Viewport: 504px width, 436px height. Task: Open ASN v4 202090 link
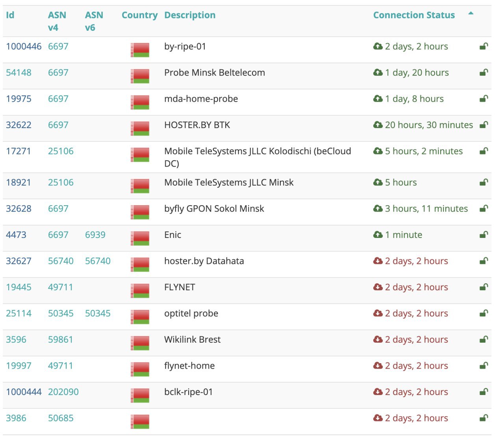click(63, 392)
